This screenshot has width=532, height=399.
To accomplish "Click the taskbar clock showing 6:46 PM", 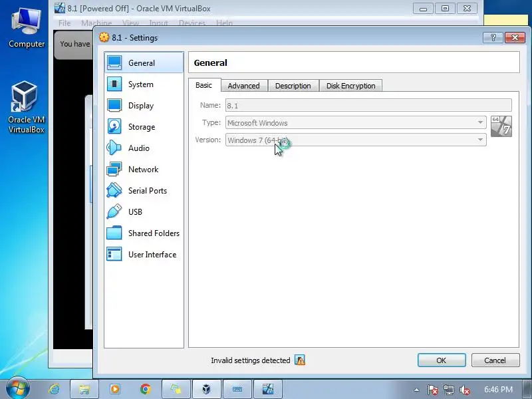I will pyautogui.click(x=498, y=390).
